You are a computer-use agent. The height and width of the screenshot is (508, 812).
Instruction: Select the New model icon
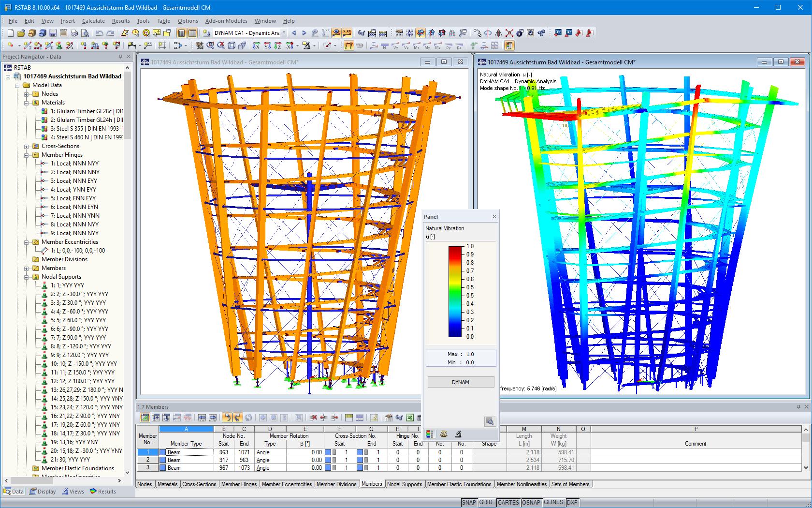point(10,33)
